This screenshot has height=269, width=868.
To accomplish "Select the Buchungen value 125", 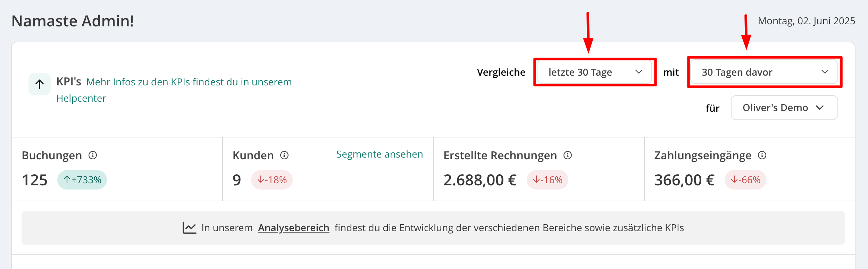I will tap(35, 180).
